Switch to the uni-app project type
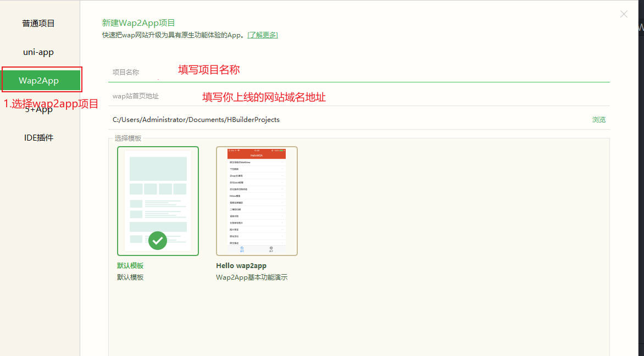This screenshot has height=356, width=644. click(x=38, y=52)
